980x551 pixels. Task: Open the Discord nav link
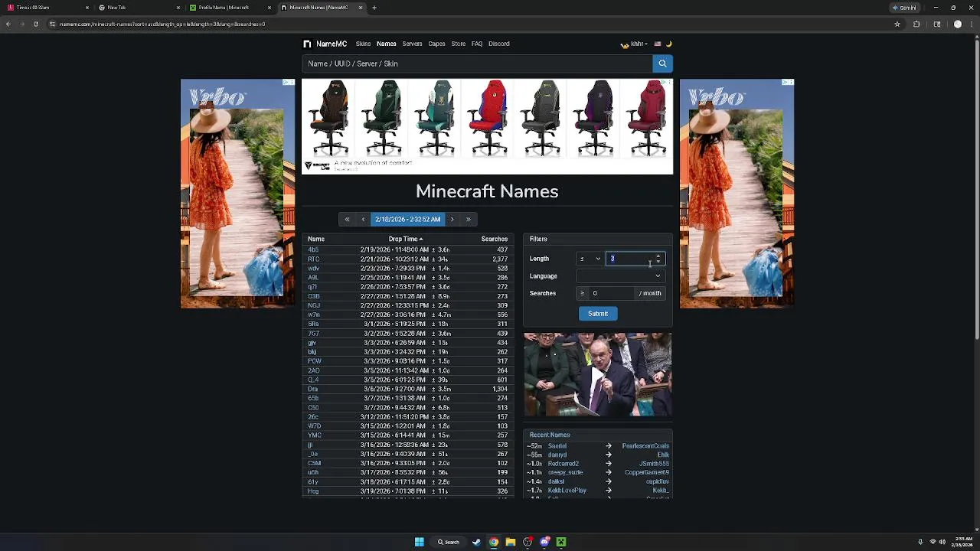click(498, 44)
